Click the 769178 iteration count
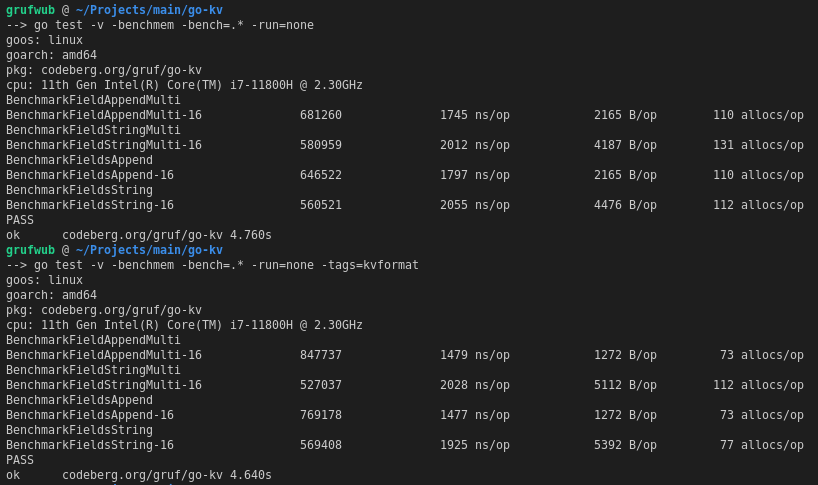The image size is (818, 485). click(321, 415)
